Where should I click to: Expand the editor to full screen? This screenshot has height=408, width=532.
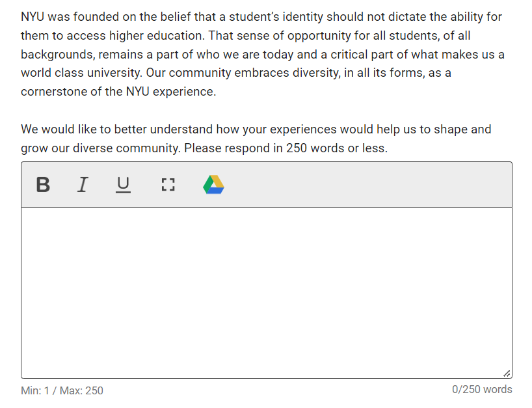pos(168,185)
